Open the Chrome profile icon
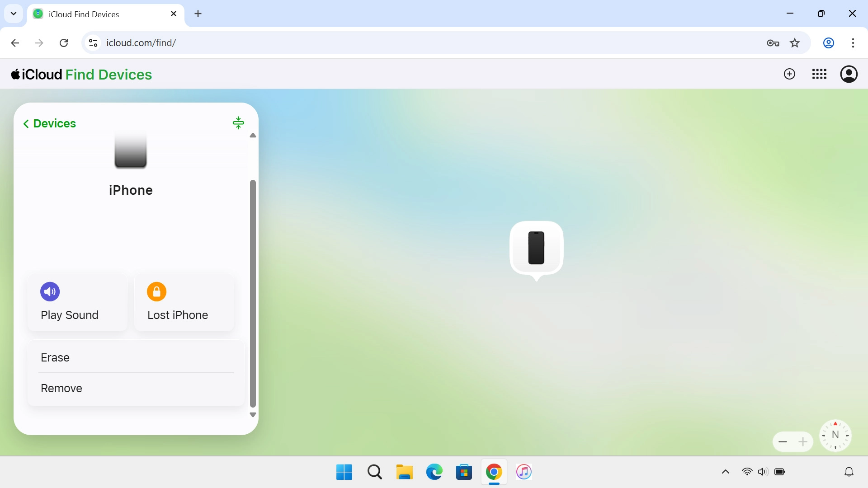 tap(828, 43)
